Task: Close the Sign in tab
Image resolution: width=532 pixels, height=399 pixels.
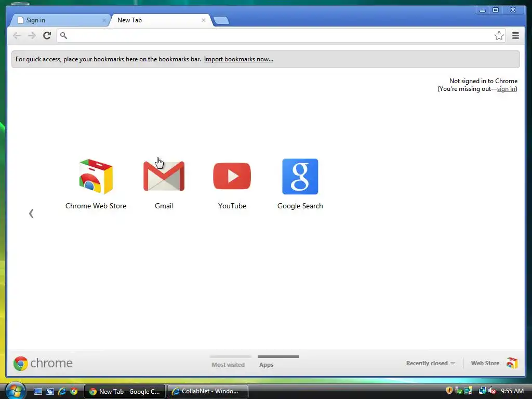Action: pyautogui.click(x=104, y=20)
